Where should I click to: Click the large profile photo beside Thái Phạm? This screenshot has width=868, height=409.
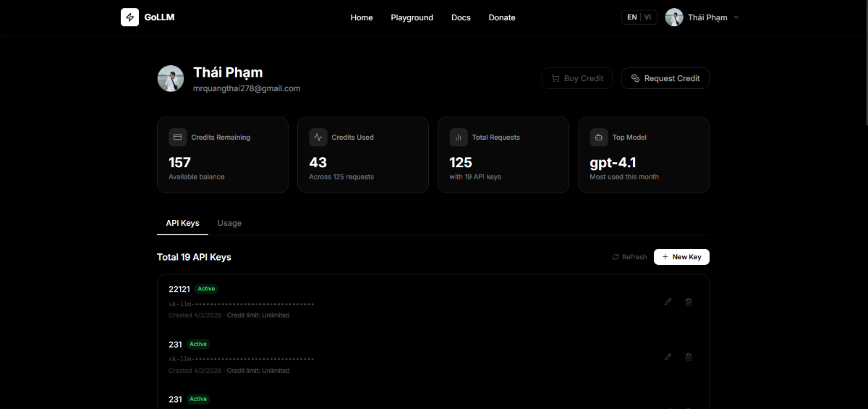[x=171, y=78]
